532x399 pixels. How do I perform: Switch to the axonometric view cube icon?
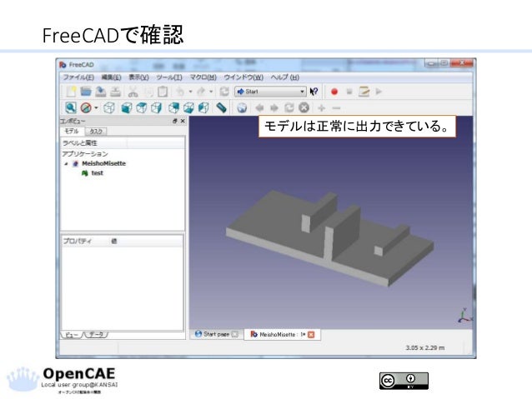click(109, 108)
